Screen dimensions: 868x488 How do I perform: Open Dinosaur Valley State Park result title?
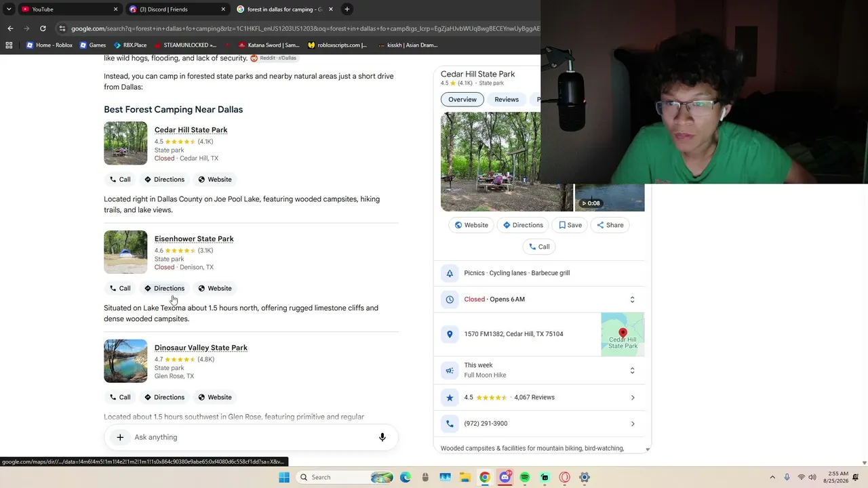tap(201, 348)
